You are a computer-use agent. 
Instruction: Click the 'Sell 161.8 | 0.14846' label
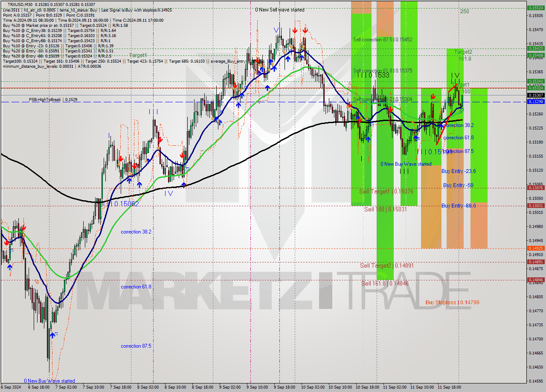coord(385,283)
